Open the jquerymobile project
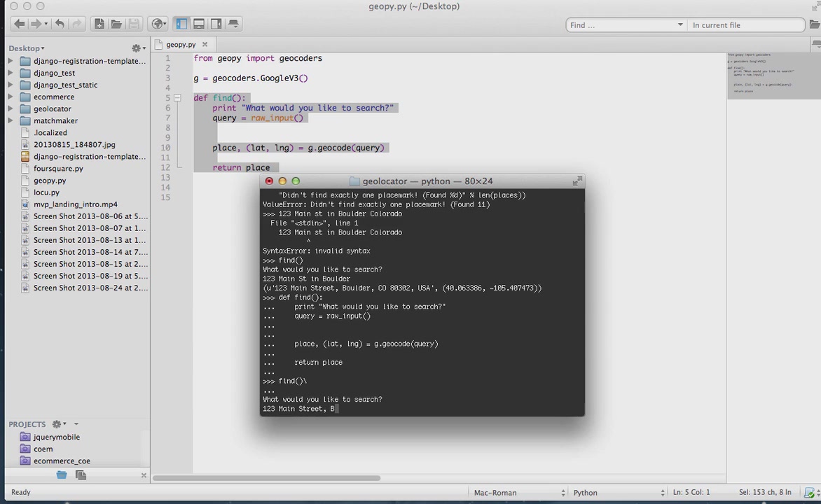The height and width of the screenshot is (504, 821). (x=57, y=437)
